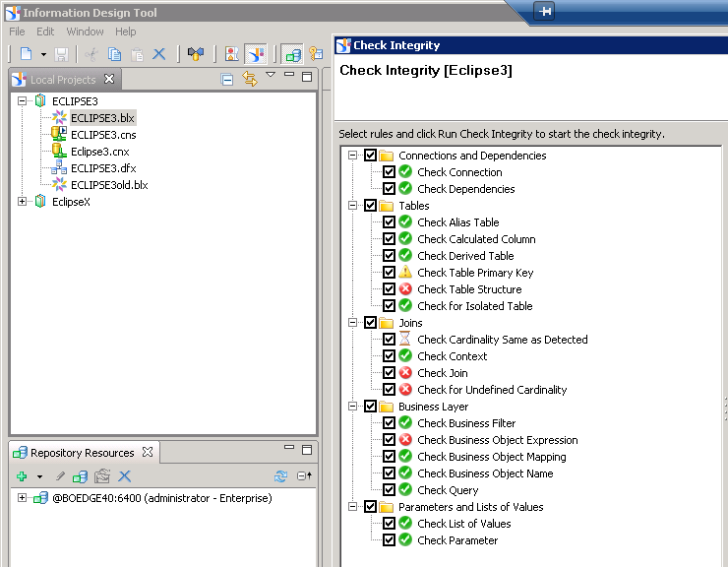Select ECLIPSE3.blx business layer file
The height and width of the screenshot is (567, 728).
(x=102, y=118)
